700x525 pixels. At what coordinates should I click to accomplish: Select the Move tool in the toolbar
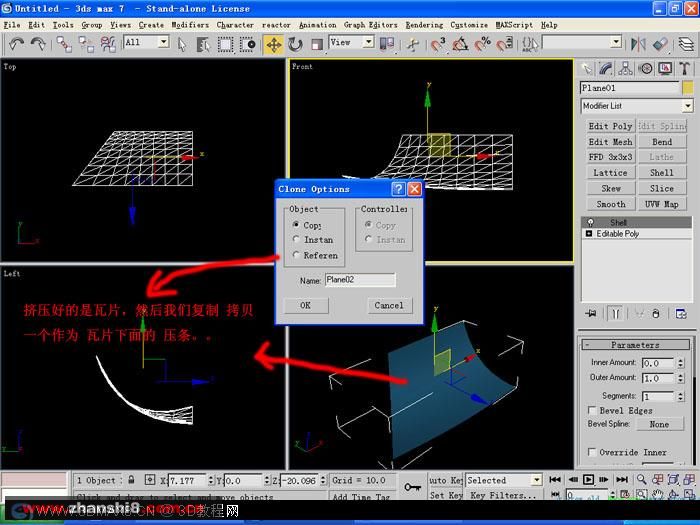[273, 44]
